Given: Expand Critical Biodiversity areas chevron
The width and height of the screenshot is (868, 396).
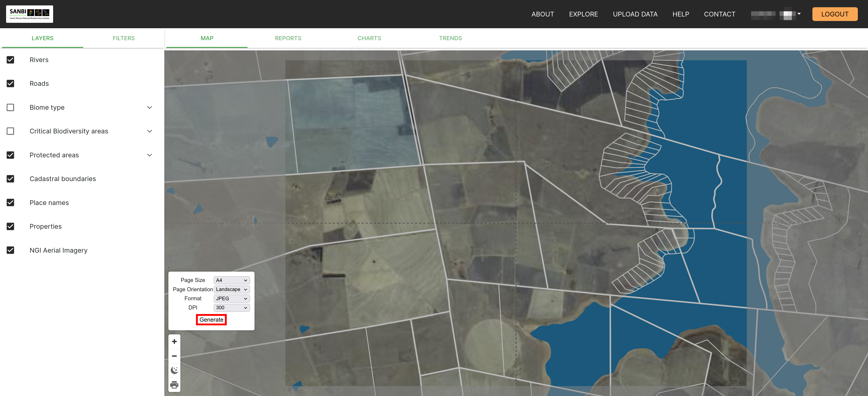Looking at the screenshot, I should (150, 131).
